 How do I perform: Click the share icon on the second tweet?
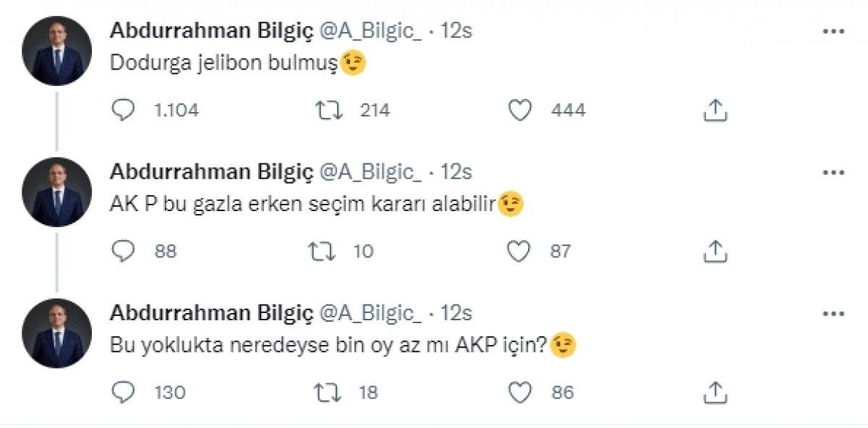[717, 251]
